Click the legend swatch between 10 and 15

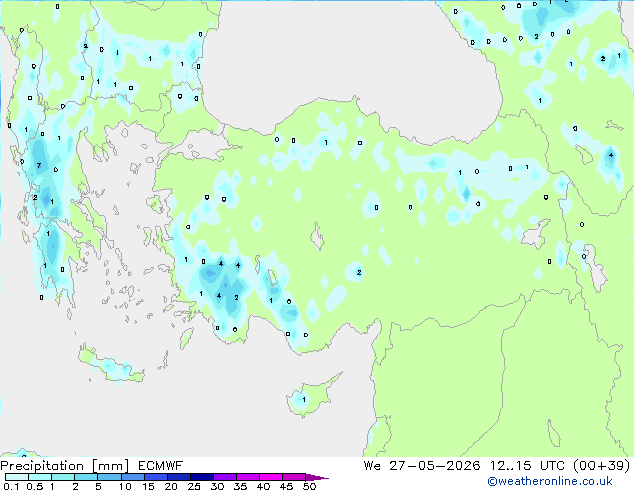tap(133, 477)
